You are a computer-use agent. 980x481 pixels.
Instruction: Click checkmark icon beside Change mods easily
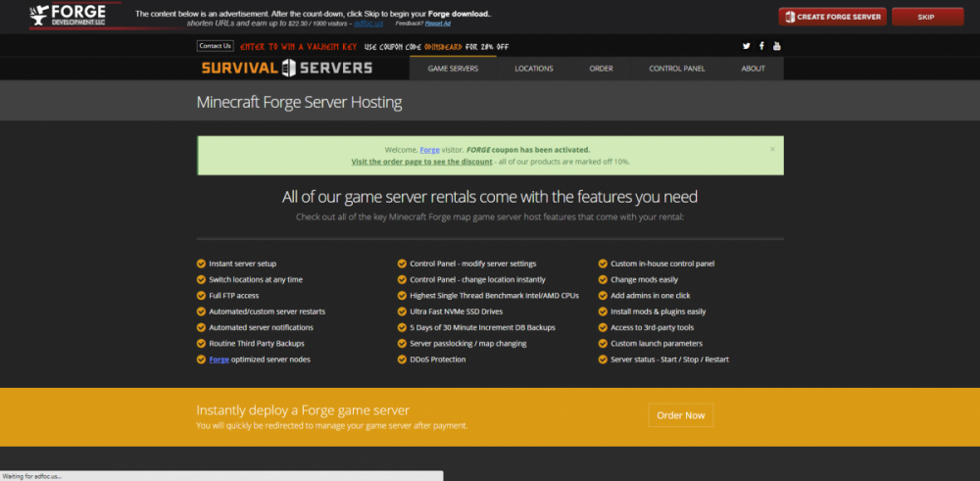pos(603,279)
